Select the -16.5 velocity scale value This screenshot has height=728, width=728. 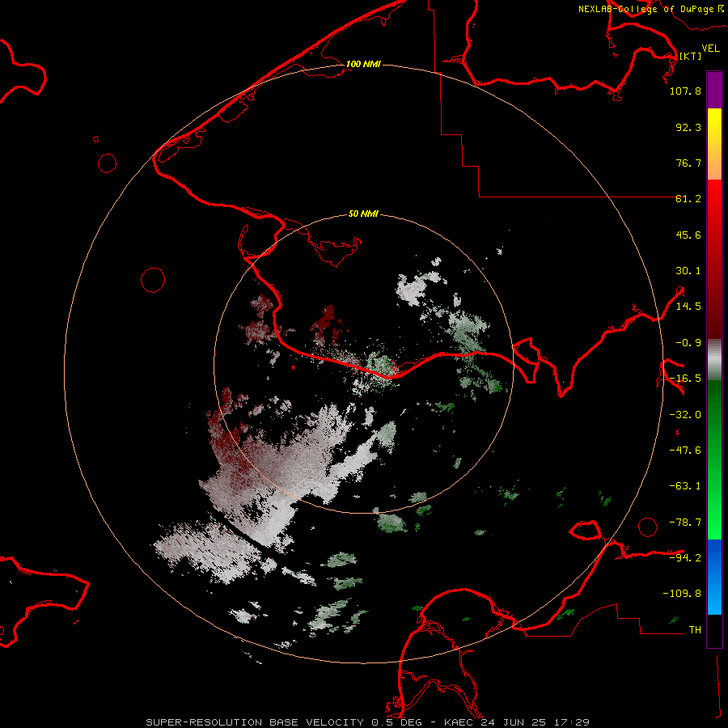coord(685,379)
